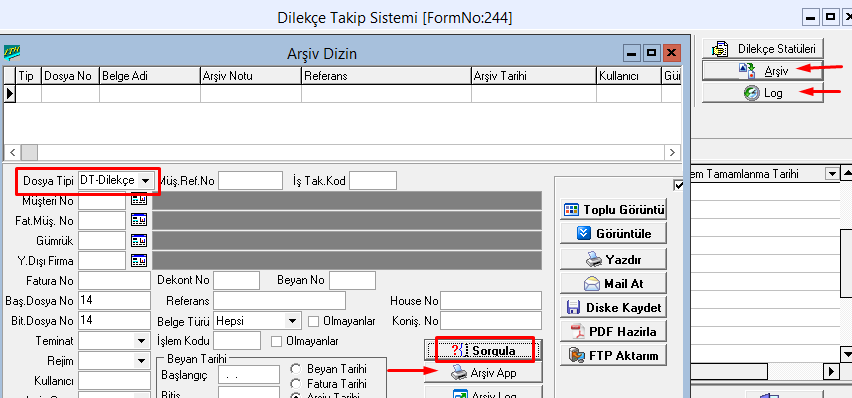Click grid horizontal scrollbar right arrow
Screen dimensions: 852x398
673,152
